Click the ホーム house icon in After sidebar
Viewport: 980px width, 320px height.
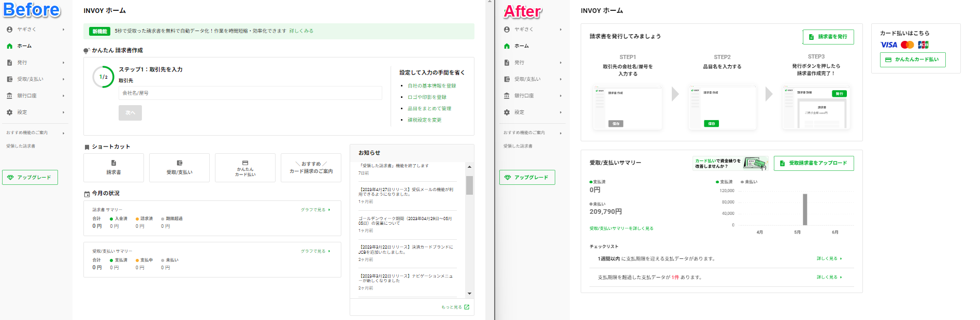pyautogui.click(x=507, y=46)
